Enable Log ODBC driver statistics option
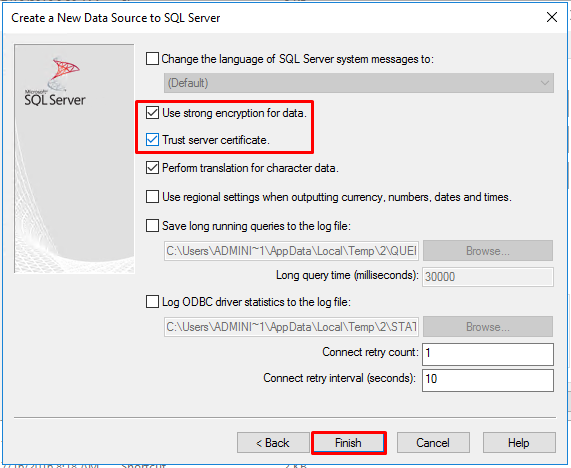 coord(152,302)
